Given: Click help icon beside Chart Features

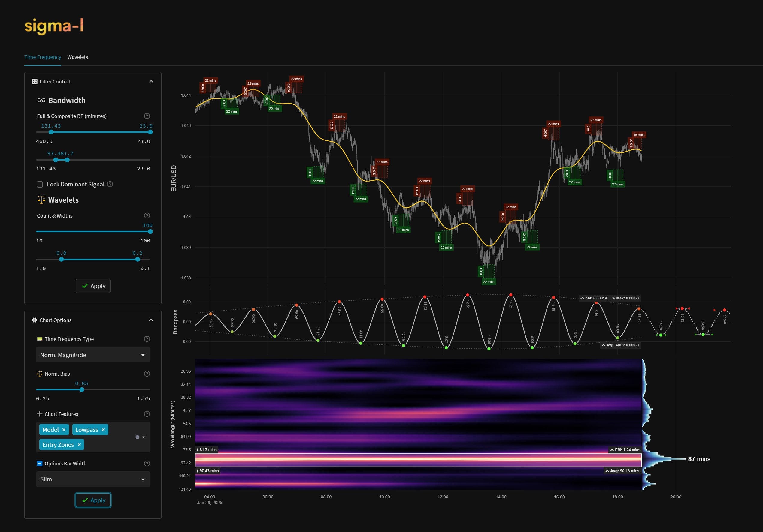Looking at the screenshot, I should coord(147,414).
